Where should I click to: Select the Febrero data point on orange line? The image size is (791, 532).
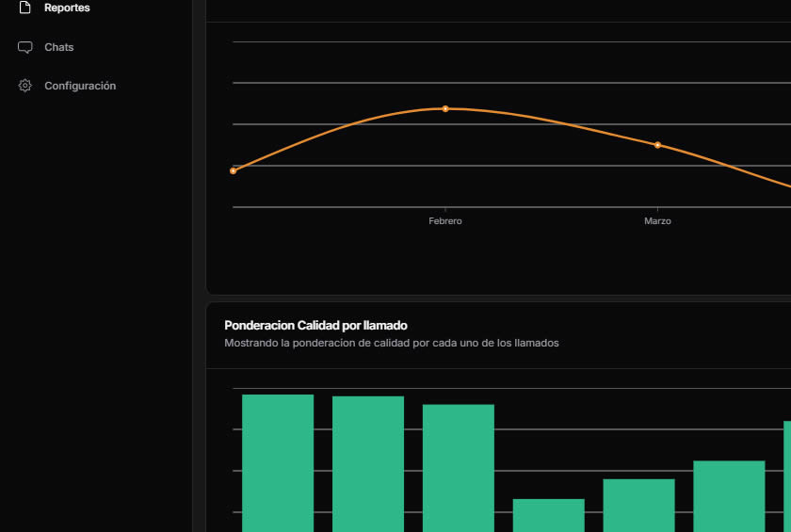pos(445,109)
